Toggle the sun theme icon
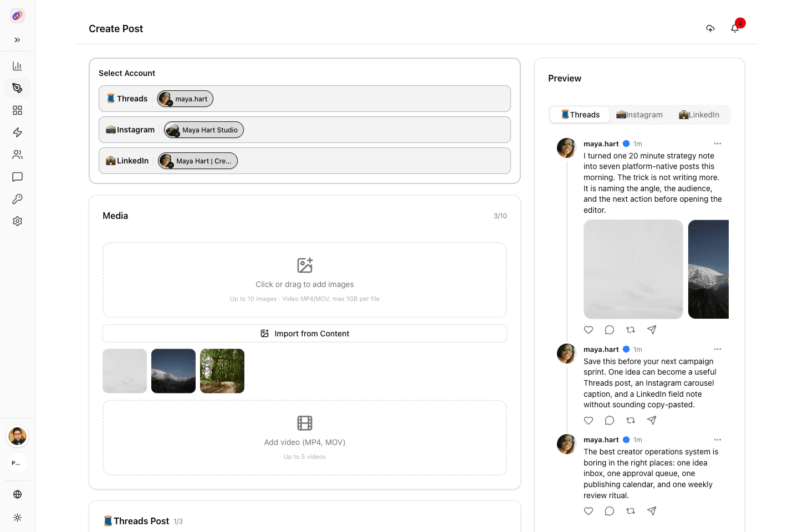Image resolution: width=798 pixels, height=532 pixels. click(x=17, y=518)
